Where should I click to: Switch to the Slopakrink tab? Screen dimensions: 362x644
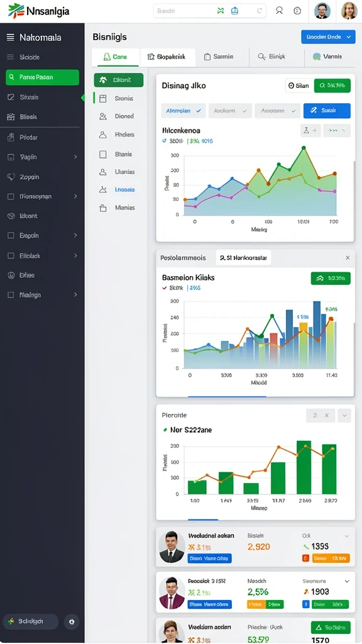coord(167,57)
